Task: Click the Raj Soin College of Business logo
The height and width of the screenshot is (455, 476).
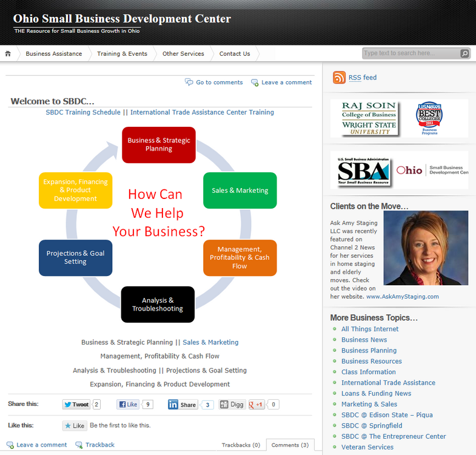Action: 369,118
